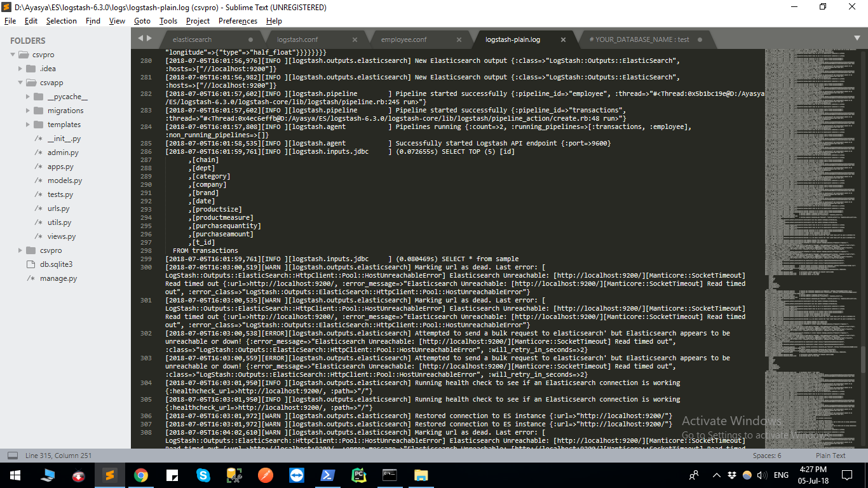Open the Action Center notifications icon
The height and width of the screenshot is (488, 868).
tap(847, 475)
